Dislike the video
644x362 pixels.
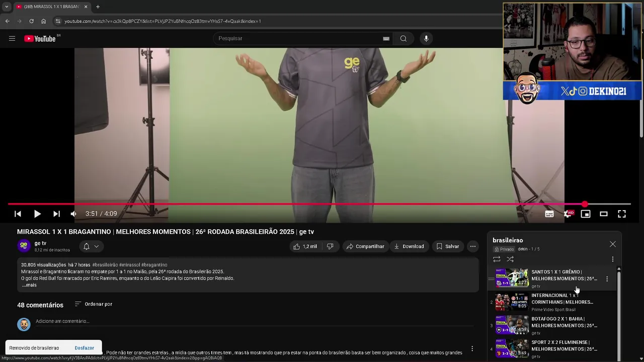(330, 246)
